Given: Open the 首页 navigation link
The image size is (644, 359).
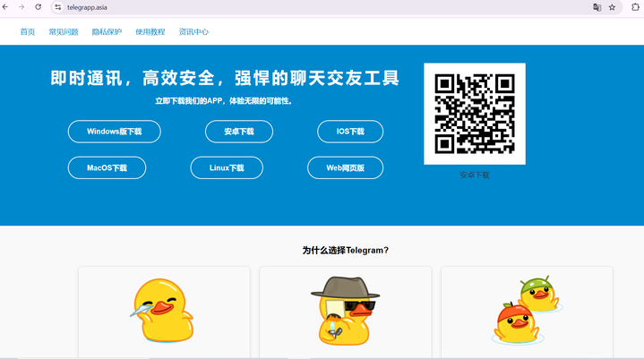Looking at the screenshot, I should tap(28, 32).
